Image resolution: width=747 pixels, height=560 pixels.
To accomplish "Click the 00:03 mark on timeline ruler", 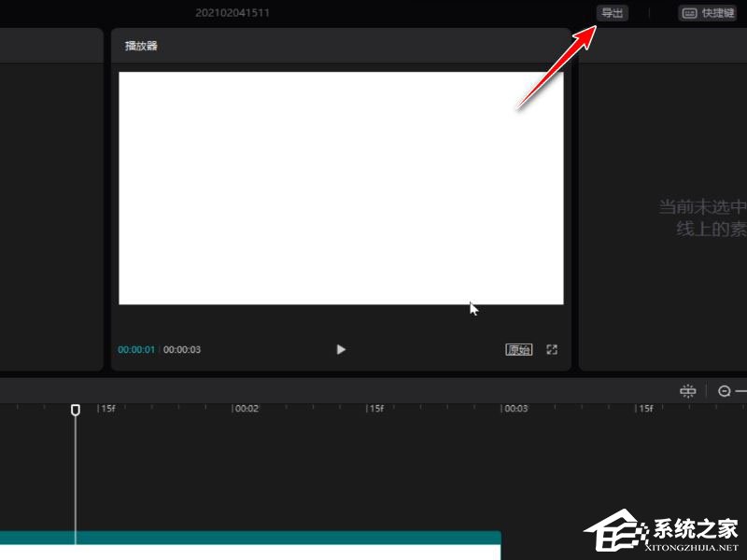I will (515, 409).
